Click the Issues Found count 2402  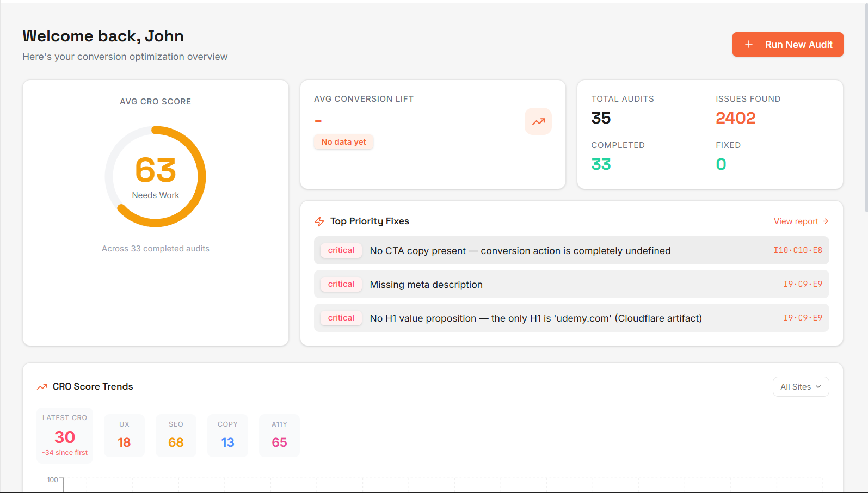pos(735,118)
